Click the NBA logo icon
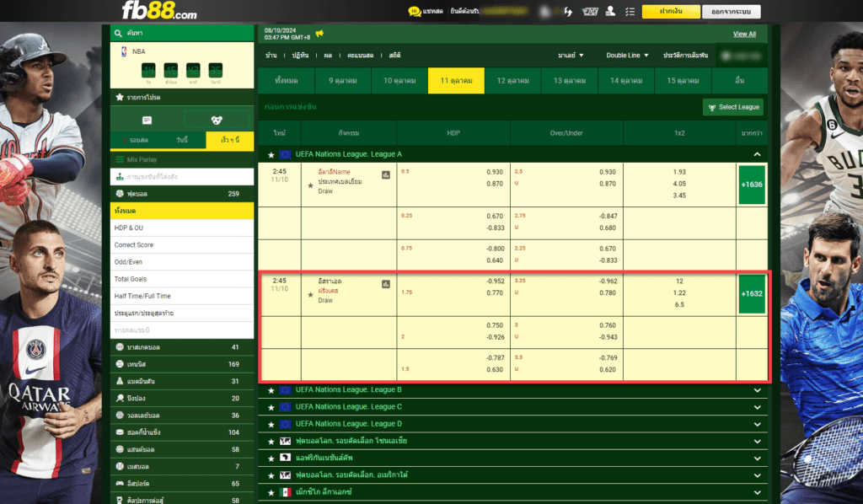Image resolution: width=863 pixels, height=504 pixels. click(x=124, y=51)
